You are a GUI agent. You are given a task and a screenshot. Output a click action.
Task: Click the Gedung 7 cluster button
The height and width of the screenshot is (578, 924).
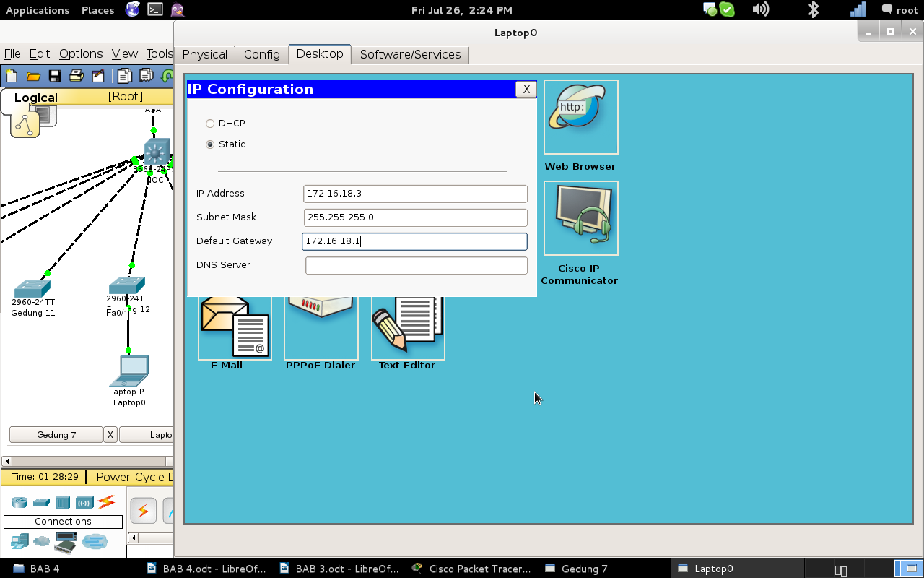tap(56, 435)
